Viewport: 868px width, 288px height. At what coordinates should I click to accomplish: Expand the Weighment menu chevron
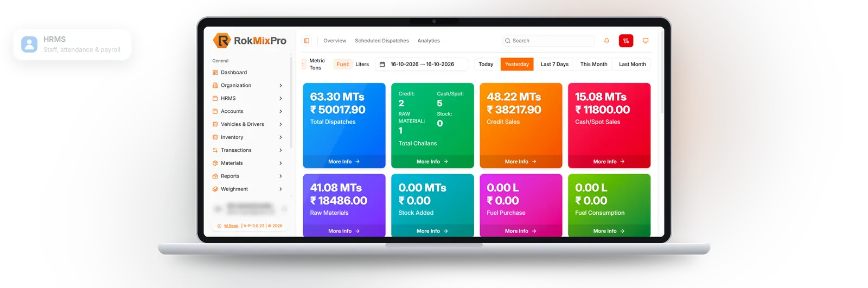point(280,189)
